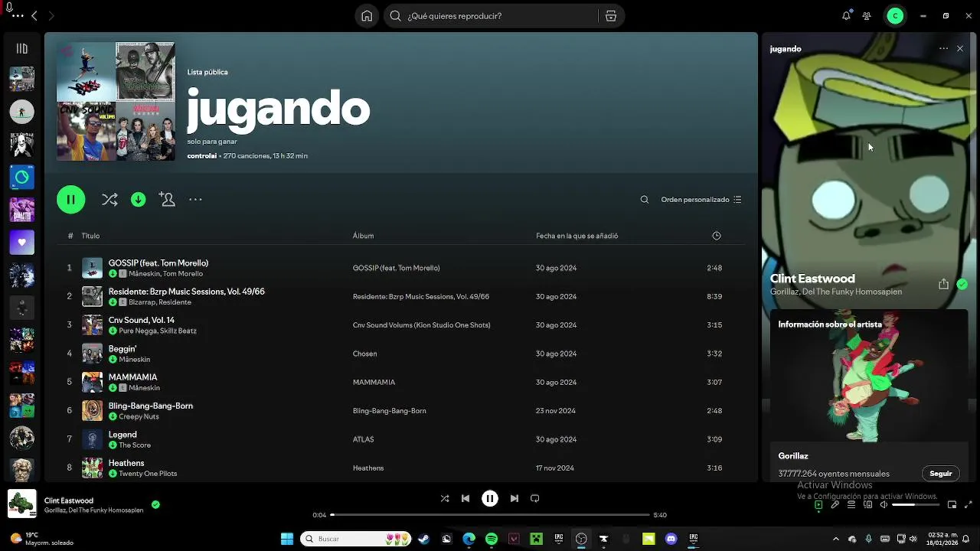Screen dimensions: 980x551
Task: Open Spotify app menu three dots
Action: tap(18, 16)
